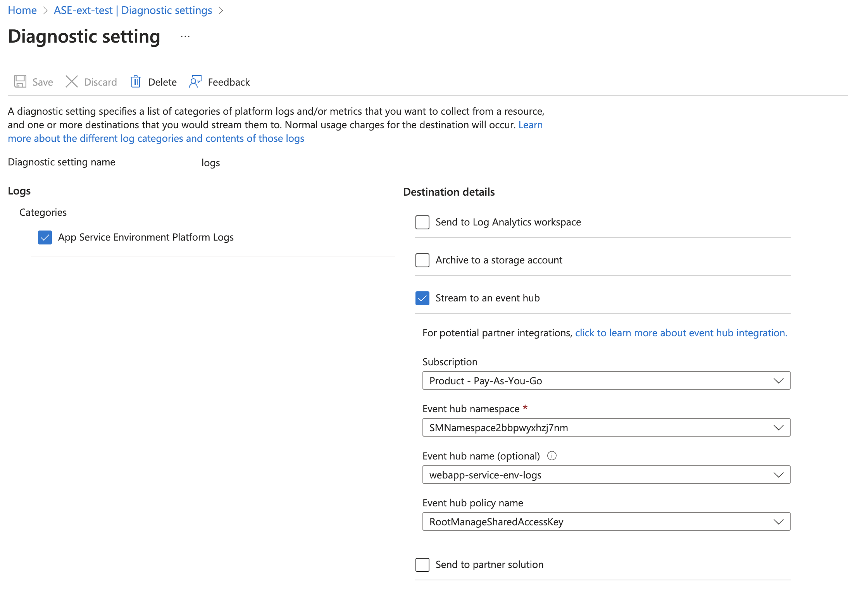Screen dimensions: 848x616
Task: Click the info icon next to Event hub name
Action: coord(552,456)
